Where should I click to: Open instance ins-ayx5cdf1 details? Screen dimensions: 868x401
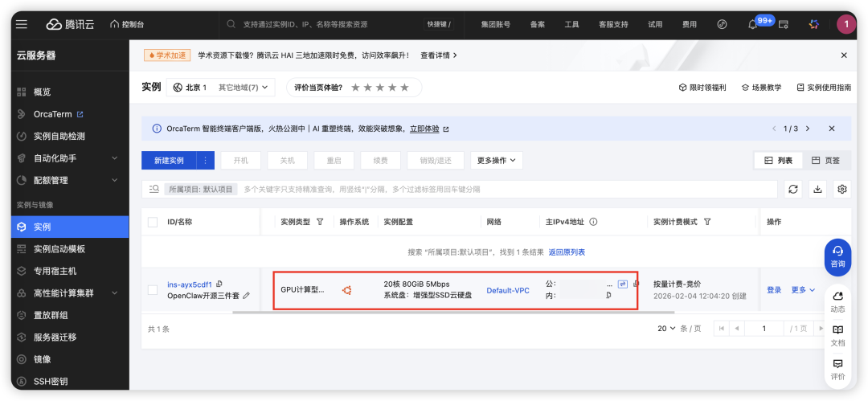pyautogui.click(x=190, y=284)
